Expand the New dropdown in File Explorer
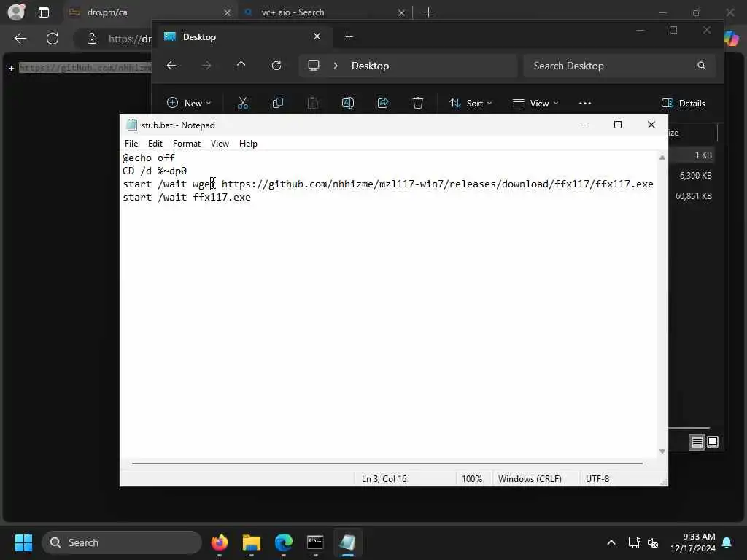 (189, 103)
